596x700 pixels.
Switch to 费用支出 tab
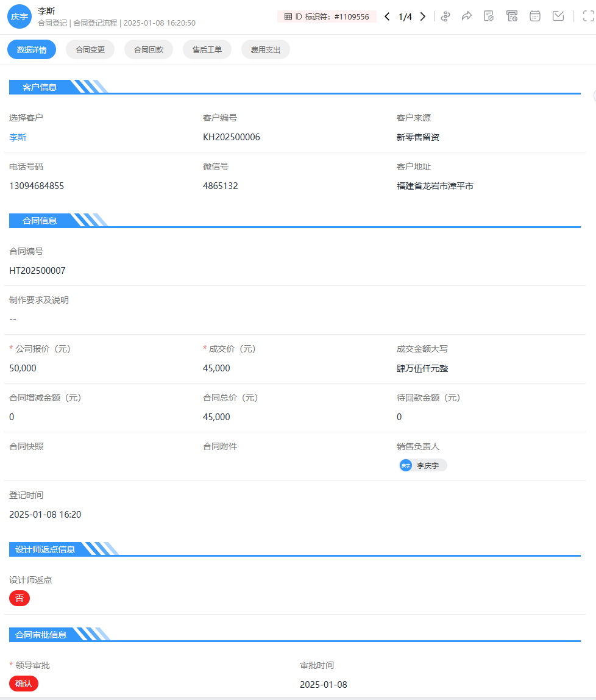point(266,50)
